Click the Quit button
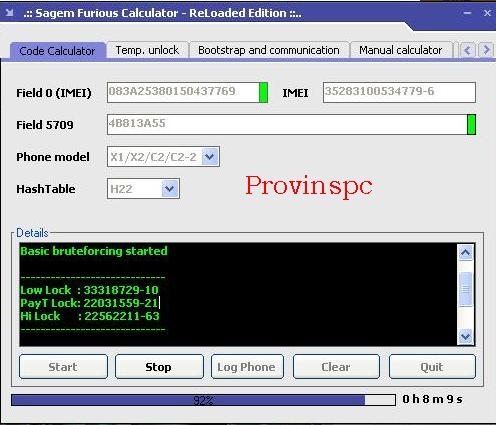496x425 pixels. [x=432, y=367]
